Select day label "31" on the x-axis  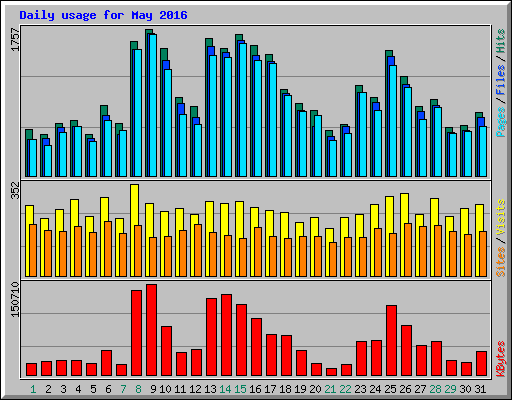tap(480, 389)
